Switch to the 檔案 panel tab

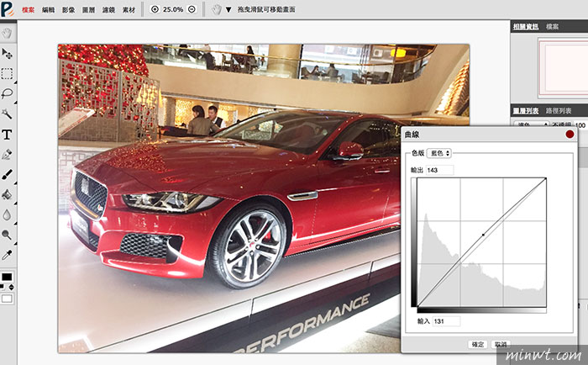(553, 27)
